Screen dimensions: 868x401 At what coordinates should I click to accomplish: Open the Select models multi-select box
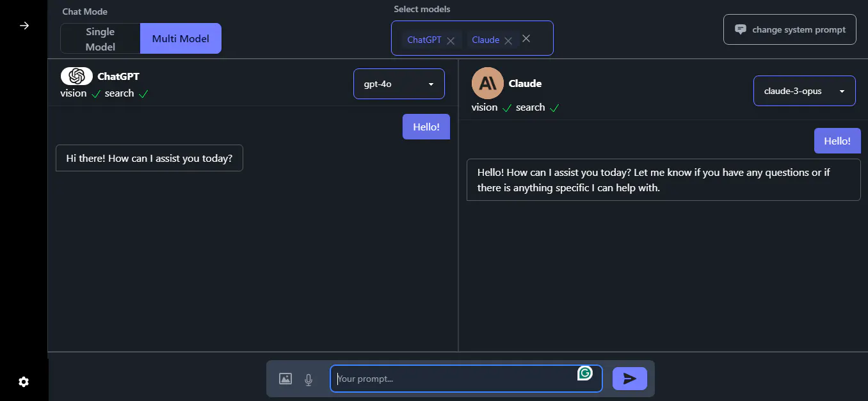pyautogui.click(x=472, y=38)
